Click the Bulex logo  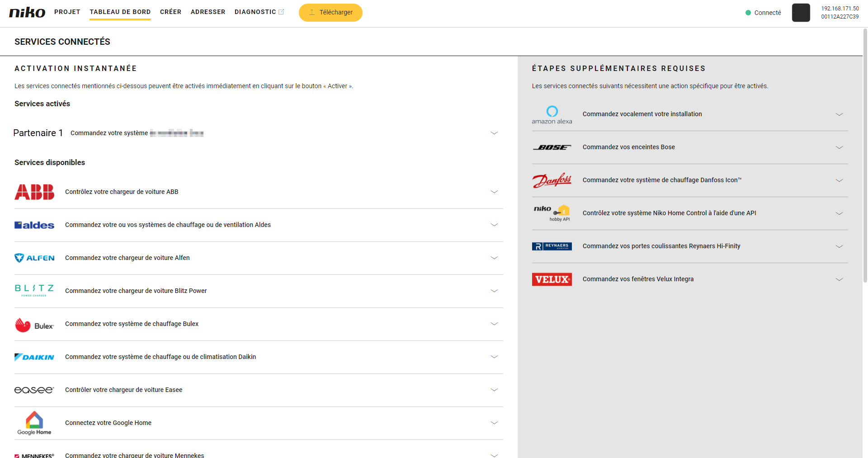(34, 325)
